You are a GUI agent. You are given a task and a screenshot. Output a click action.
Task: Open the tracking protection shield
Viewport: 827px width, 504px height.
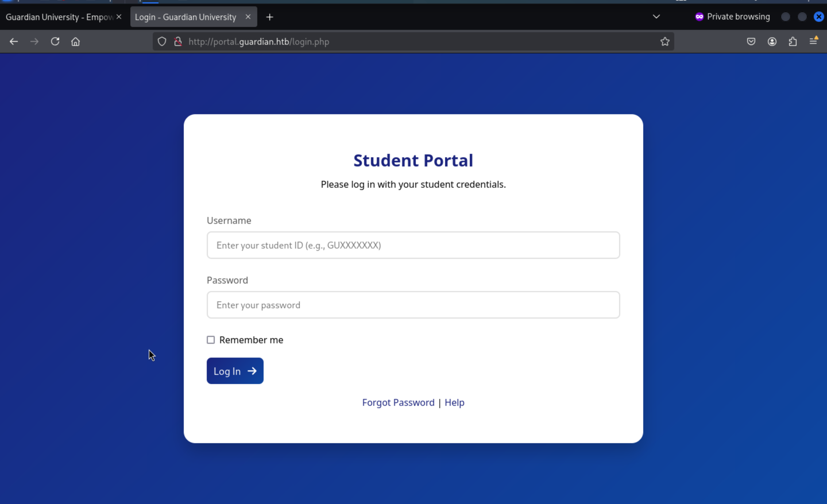[x=162, y=42]
